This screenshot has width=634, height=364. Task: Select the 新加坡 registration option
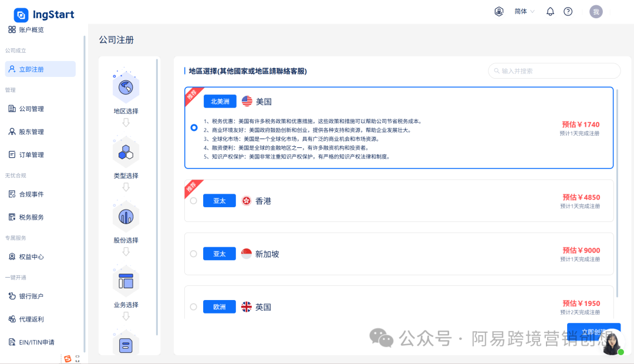tap(194, 254)
